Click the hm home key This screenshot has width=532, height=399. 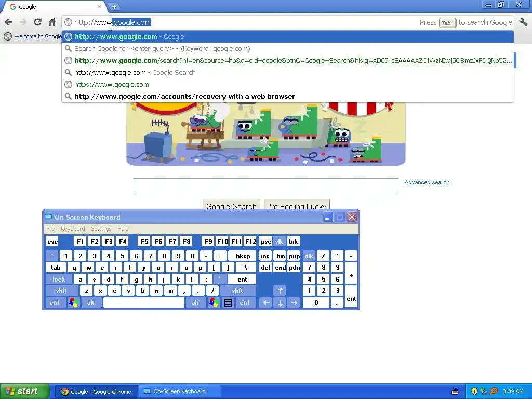[280, 256]
